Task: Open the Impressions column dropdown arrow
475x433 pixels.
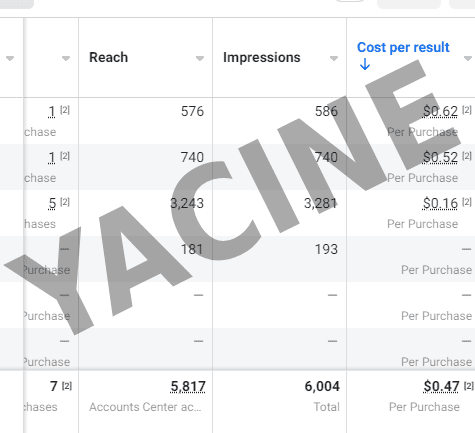Action: click(334, 59)
